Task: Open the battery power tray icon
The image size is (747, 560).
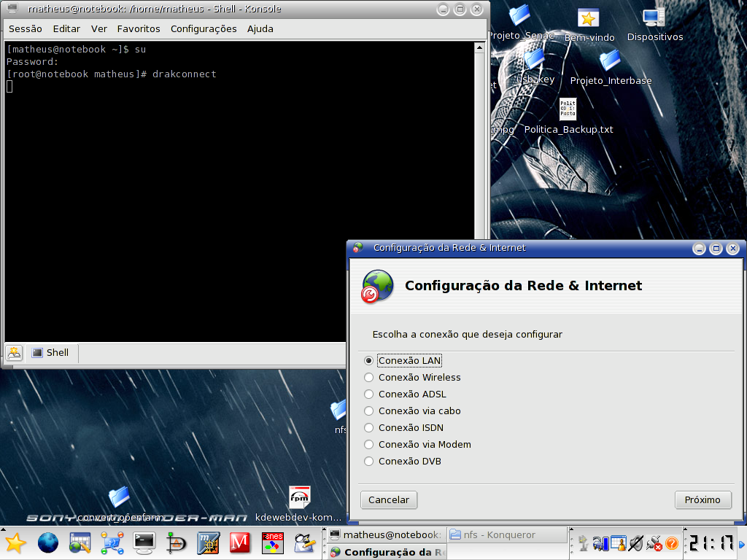Action: pyautogui.click(x=601, y=542)
